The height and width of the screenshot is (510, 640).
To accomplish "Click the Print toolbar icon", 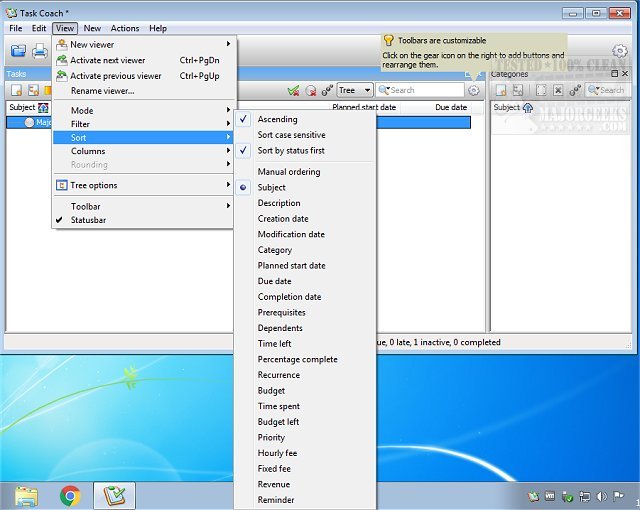I will pos(40,51).
